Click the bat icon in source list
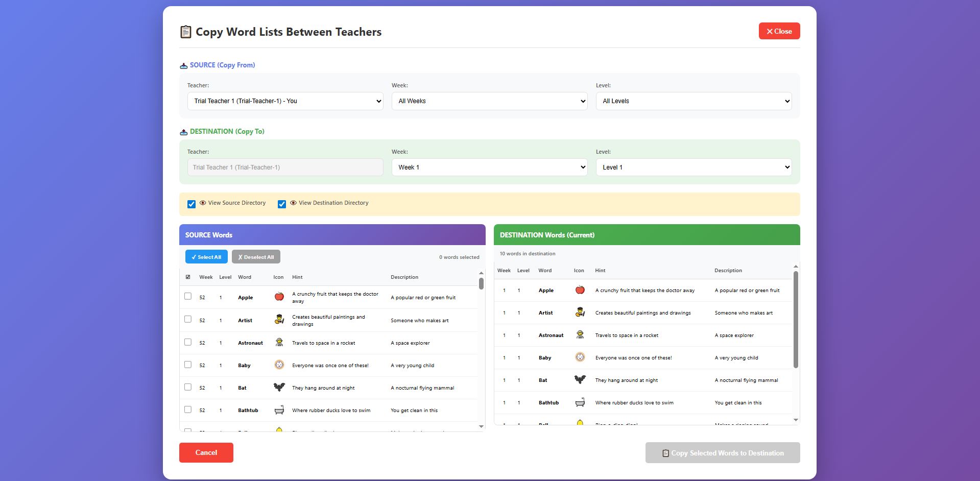Image resolution: width=980 pixels, height=481 pixels. 279,387
